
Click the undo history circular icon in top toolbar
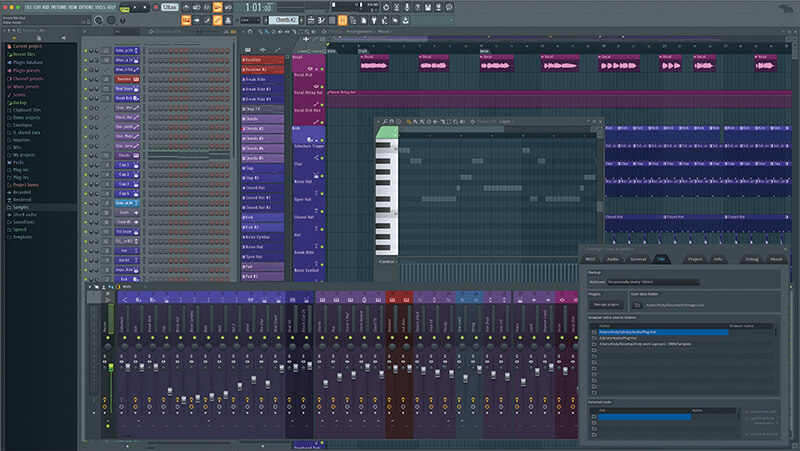pyautogui.click(x=386, y=7)
